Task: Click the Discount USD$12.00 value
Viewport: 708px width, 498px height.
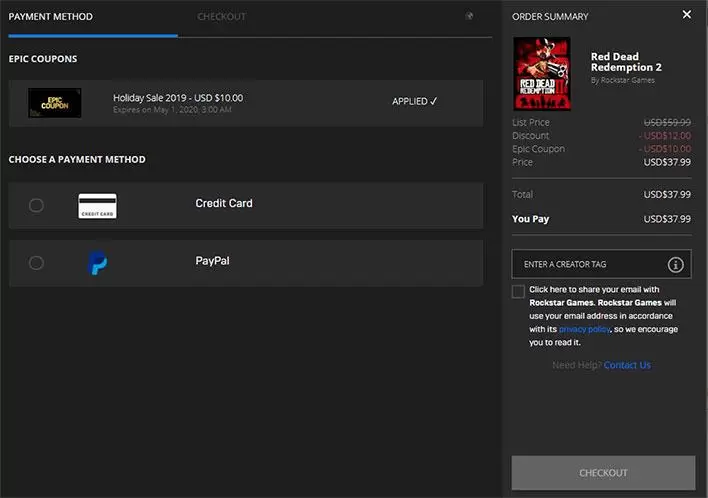Action: point(665,135)
